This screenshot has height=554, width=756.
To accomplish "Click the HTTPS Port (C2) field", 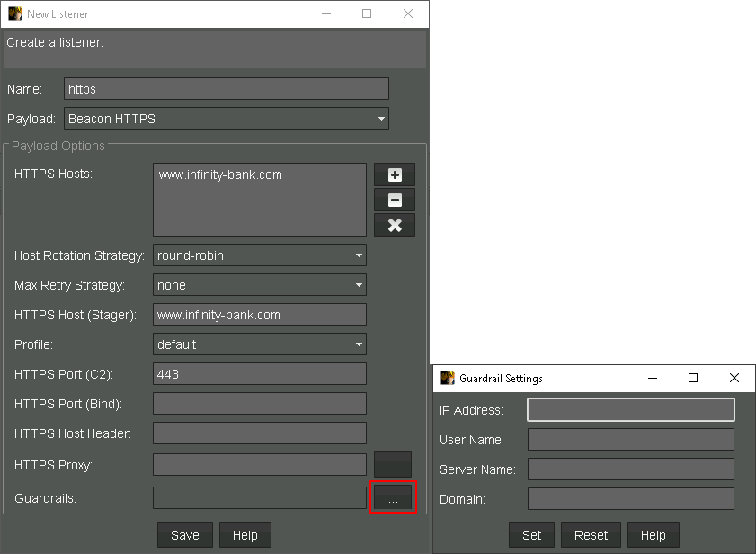I will click(260, 374).
